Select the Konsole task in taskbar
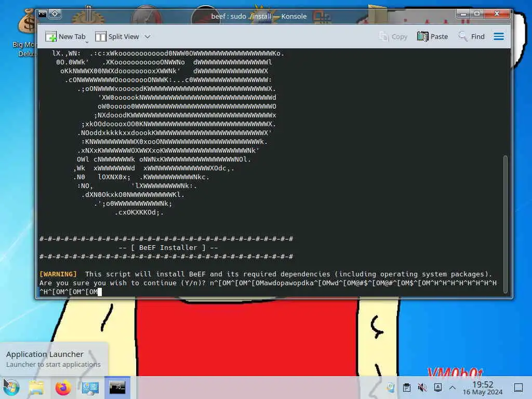Image resolution: width=532 pixels, height=399 pixels. click(x=117, y=387)
